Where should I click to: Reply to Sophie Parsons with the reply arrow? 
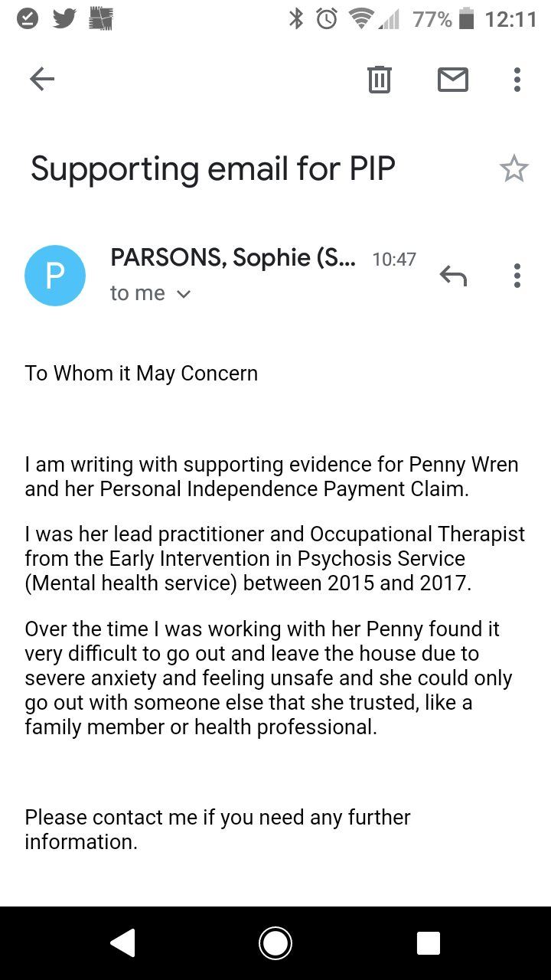(x=453, y=276)
